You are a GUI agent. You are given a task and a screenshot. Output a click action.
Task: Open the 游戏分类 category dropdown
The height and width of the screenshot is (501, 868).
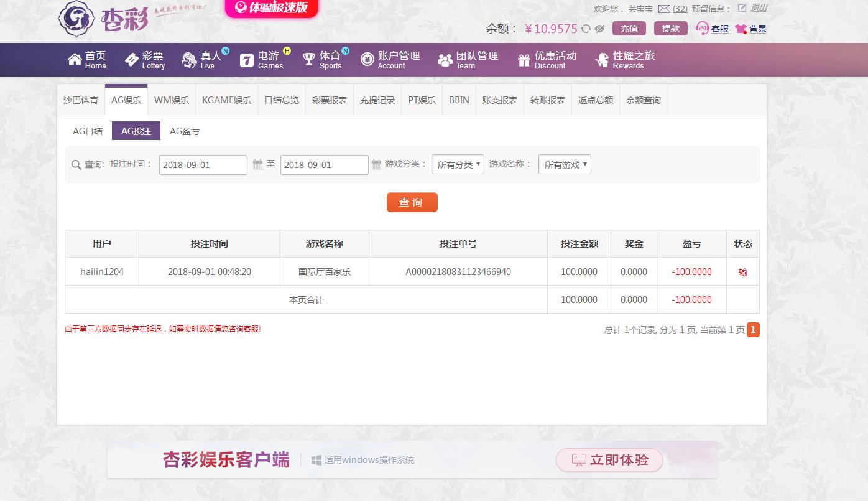pyautogui.click(x=458, y=164)
